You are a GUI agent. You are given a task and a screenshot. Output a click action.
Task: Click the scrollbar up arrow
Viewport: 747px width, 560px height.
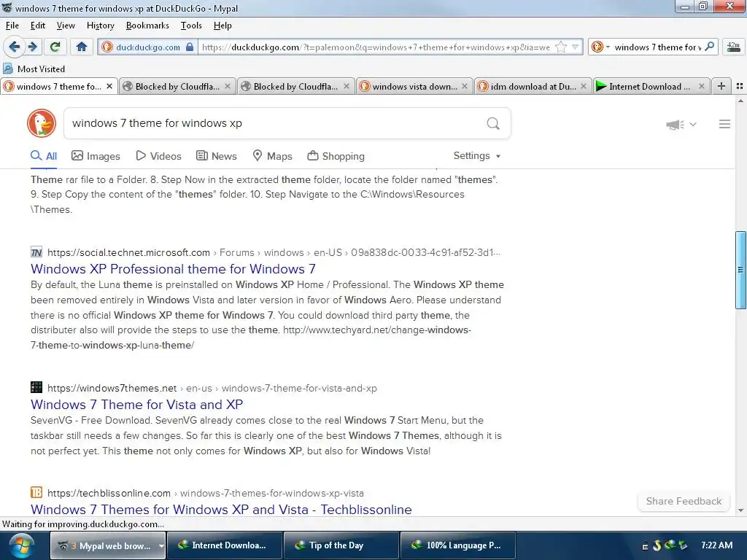coord(740,101)
